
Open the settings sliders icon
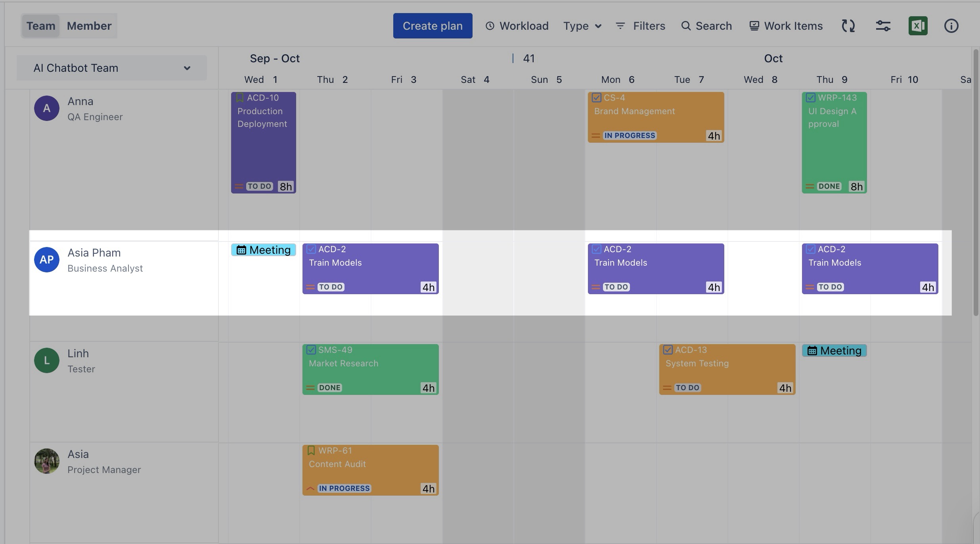[883, 26]
